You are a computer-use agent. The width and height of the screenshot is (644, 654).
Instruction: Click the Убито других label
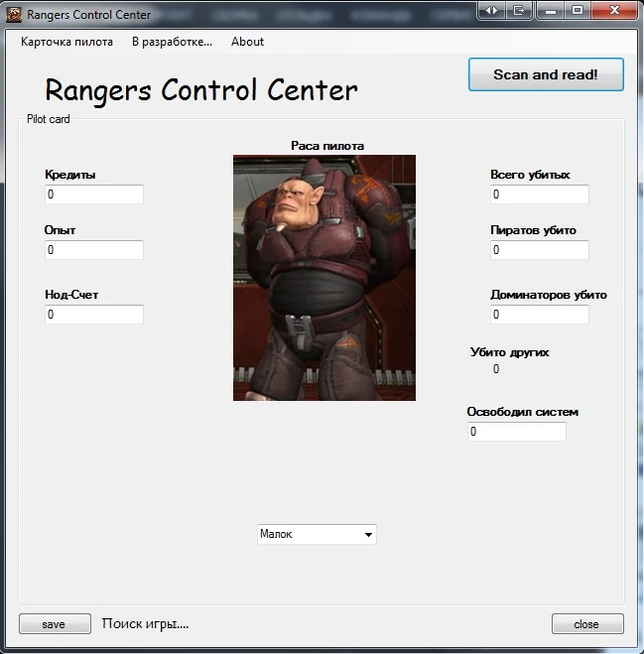coord(509,352)
